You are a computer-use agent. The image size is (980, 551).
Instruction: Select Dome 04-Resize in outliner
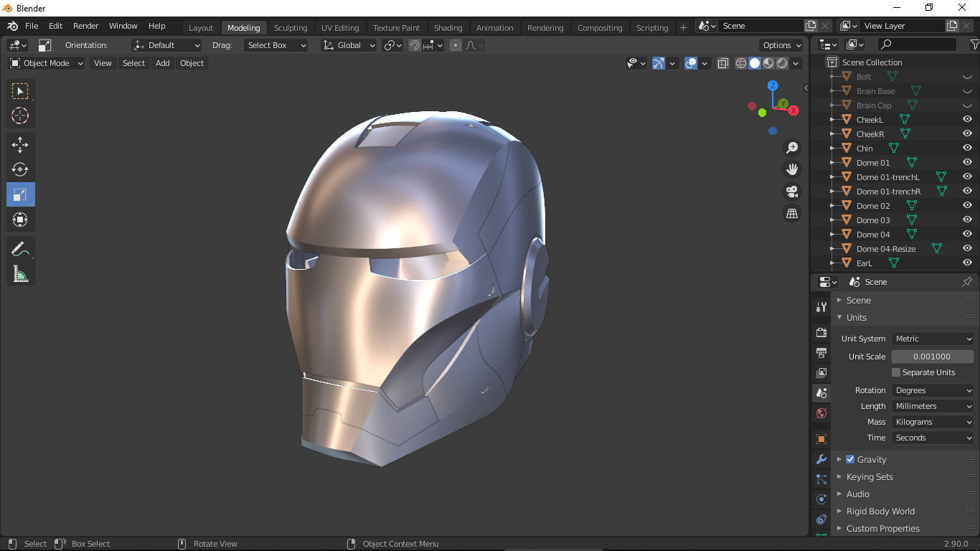pyautogui.click(x=886, y=249)
